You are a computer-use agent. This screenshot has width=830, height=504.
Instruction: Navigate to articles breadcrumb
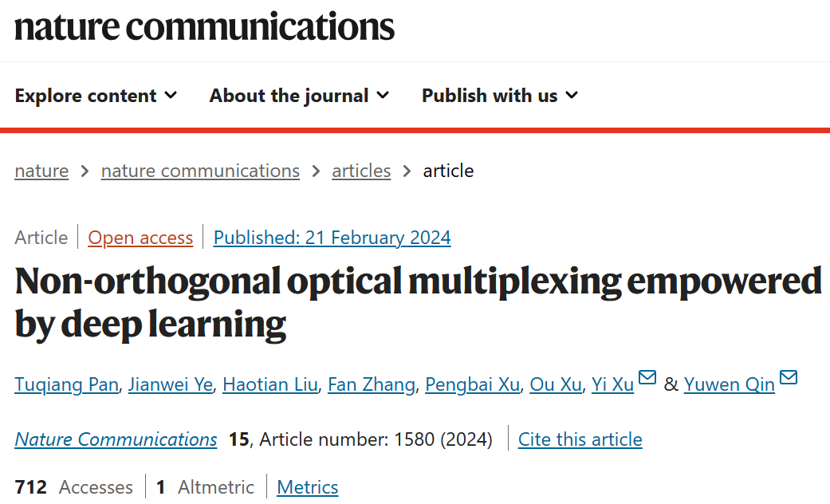(361, 171)
